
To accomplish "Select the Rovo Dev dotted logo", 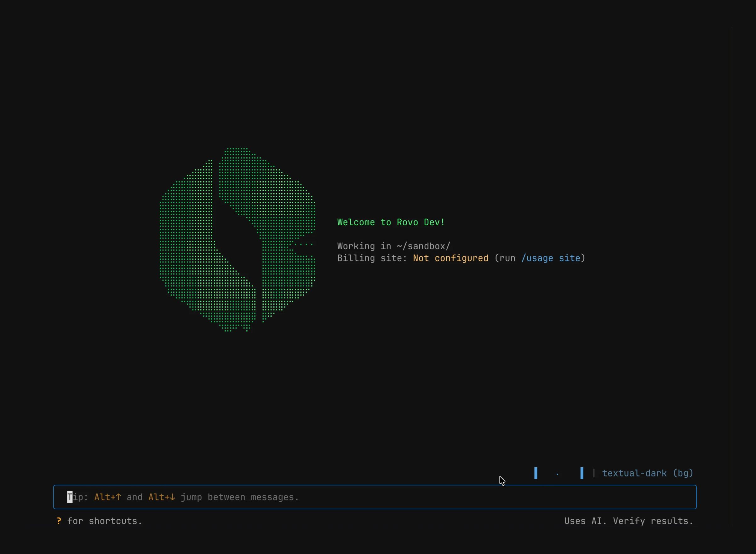I will 238,239.
